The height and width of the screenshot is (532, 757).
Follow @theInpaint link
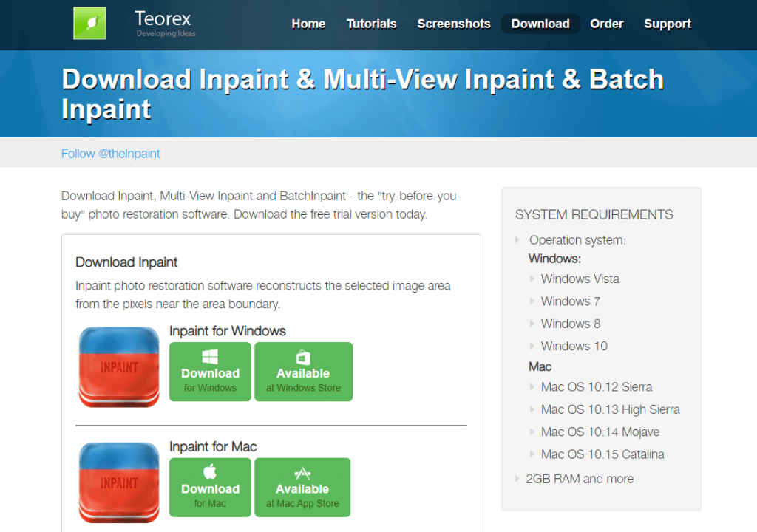click(111, 154)
